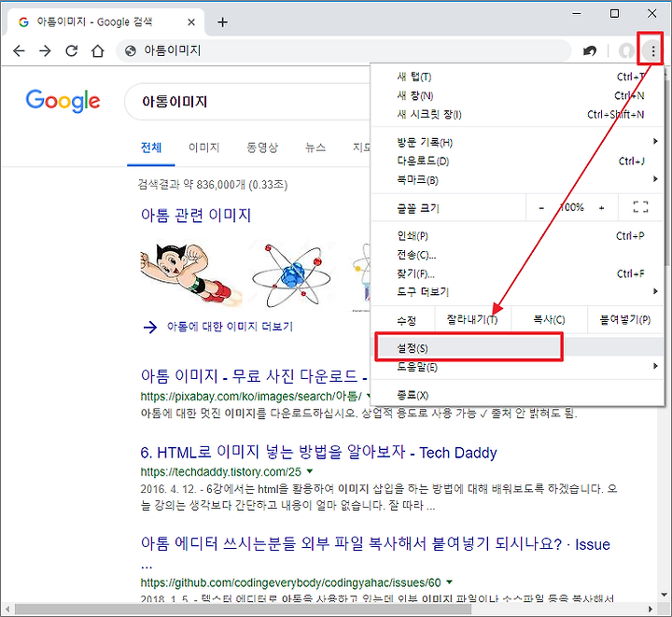The width and height of the screenshot is (672, 617).
Task: Click the browser forward arrow
Action: [45, 51]
